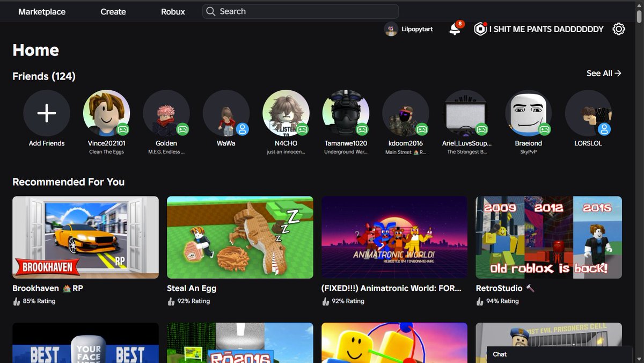
Task: Open Tamanwe1020's friend avatar
Action: 346,113
